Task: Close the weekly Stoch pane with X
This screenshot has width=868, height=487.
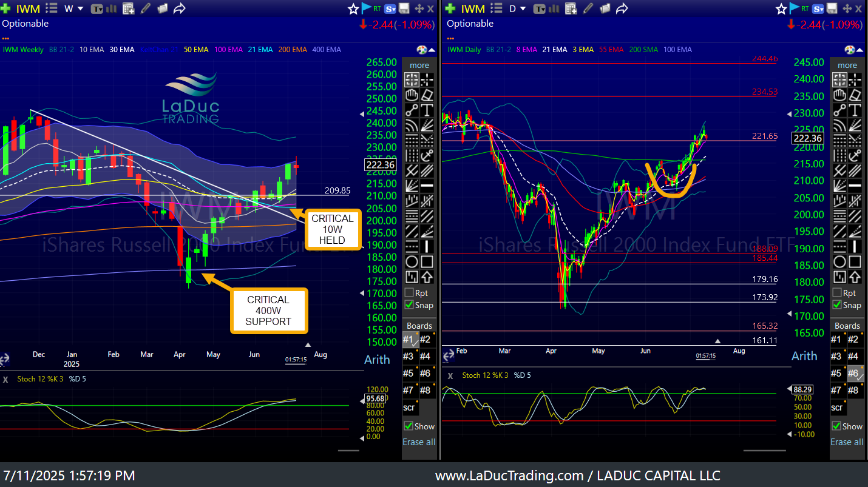Action: click(5, 379)
